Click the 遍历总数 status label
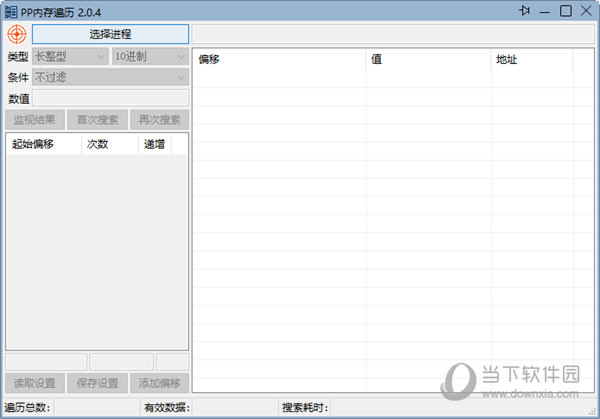 point(27,408)
